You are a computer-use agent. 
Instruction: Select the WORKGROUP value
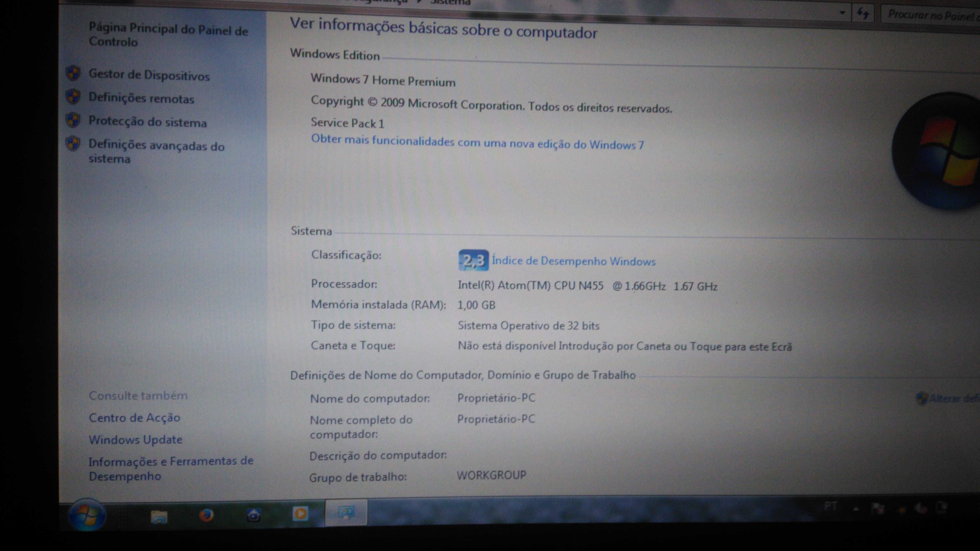click(x=491, y=475)
